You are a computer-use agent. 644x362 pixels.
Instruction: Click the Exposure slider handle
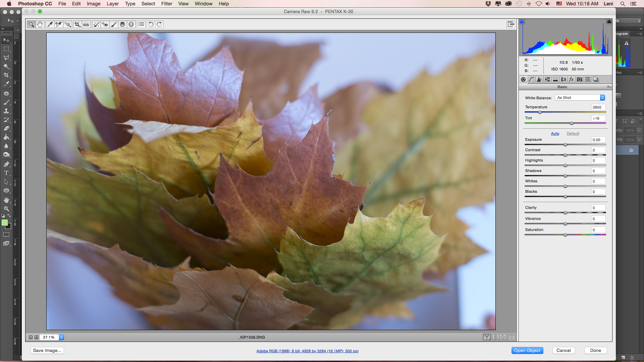pyautogui.click(x=565, y=145)
